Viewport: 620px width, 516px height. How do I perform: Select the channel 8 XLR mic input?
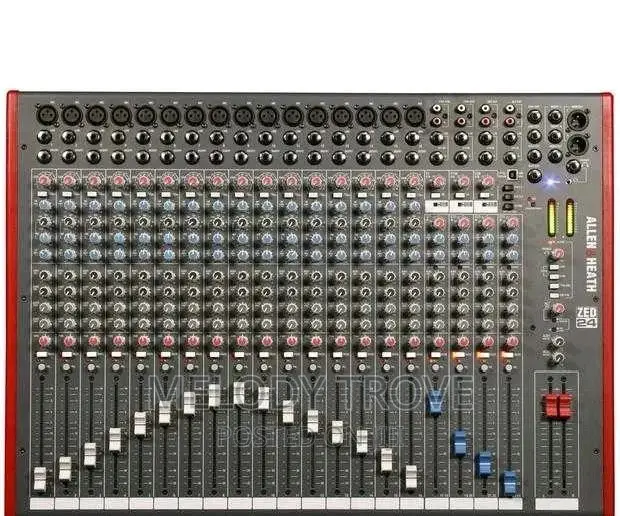(x=219, y=116)
